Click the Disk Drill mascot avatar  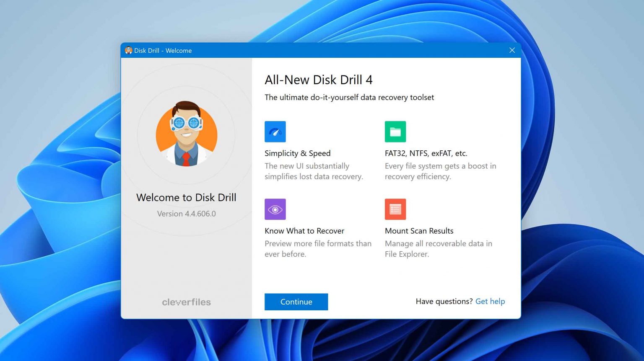[x=187, y=134]
